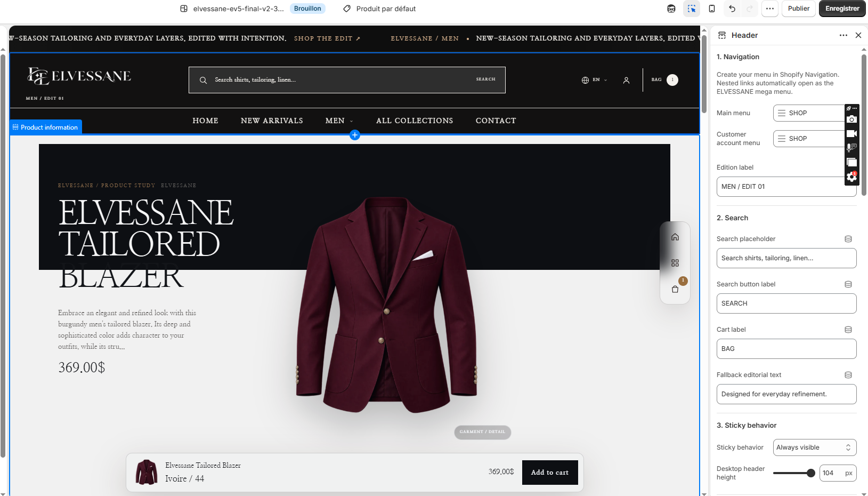The image size is (868, 496).
Task: Click ALL COLLECTIONS in store navigation
Action: tap(415, 121)
